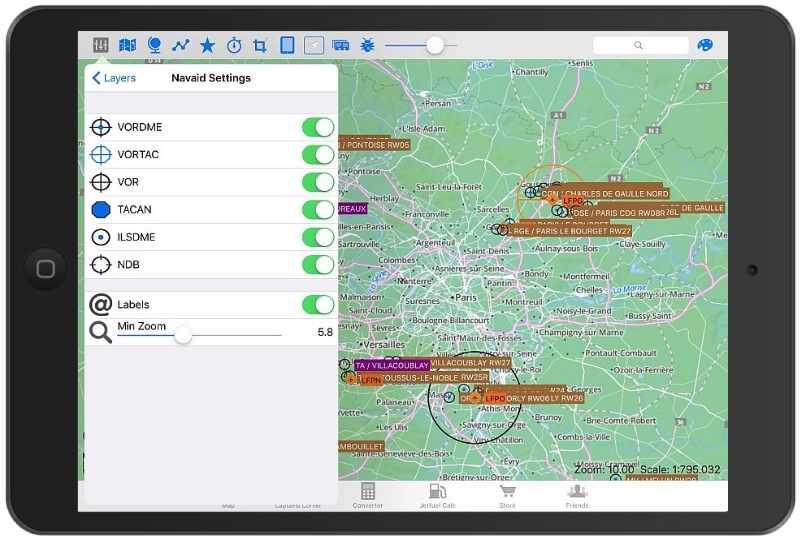The image size is (800, 541).
Task: Open the Converter tab
Action: tap(367, 496)
